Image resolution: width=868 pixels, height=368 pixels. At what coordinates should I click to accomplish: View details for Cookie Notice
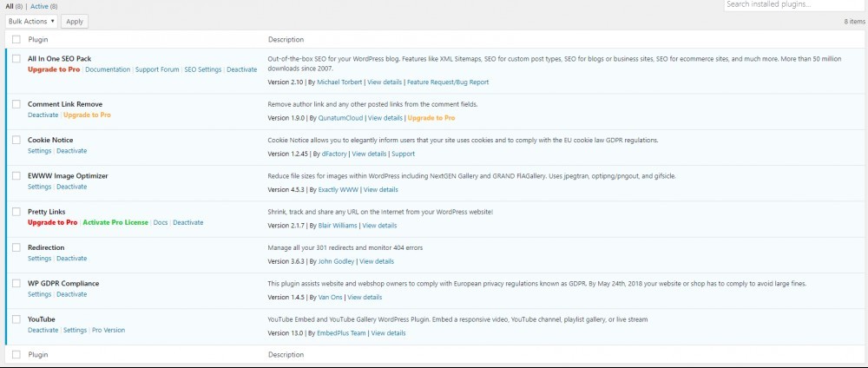[369, 154]
